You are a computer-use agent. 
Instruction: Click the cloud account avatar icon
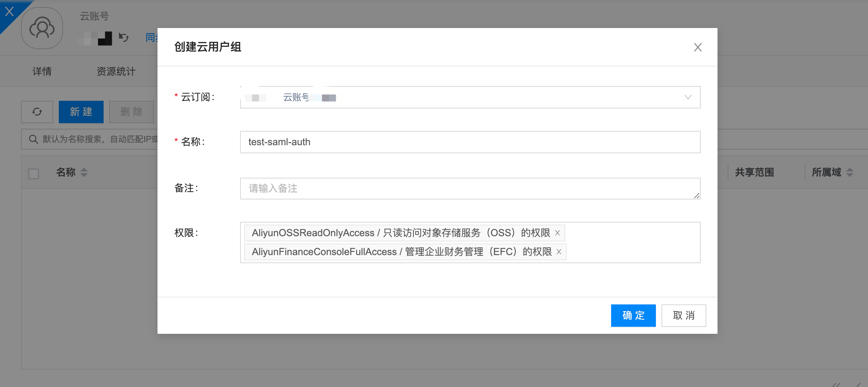[x=42, y=28]
